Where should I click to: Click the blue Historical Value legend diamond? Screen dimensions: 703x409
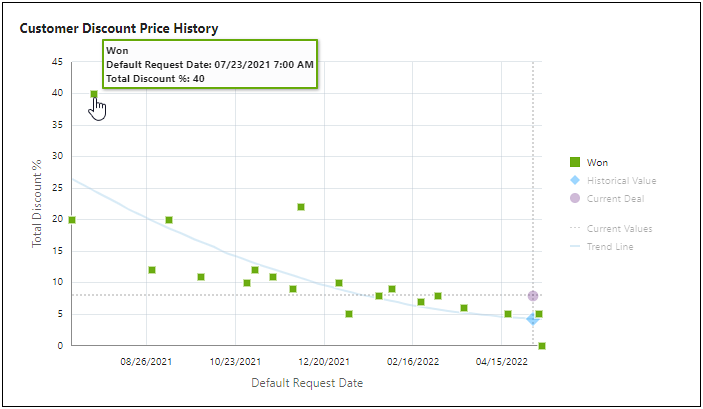575,180
